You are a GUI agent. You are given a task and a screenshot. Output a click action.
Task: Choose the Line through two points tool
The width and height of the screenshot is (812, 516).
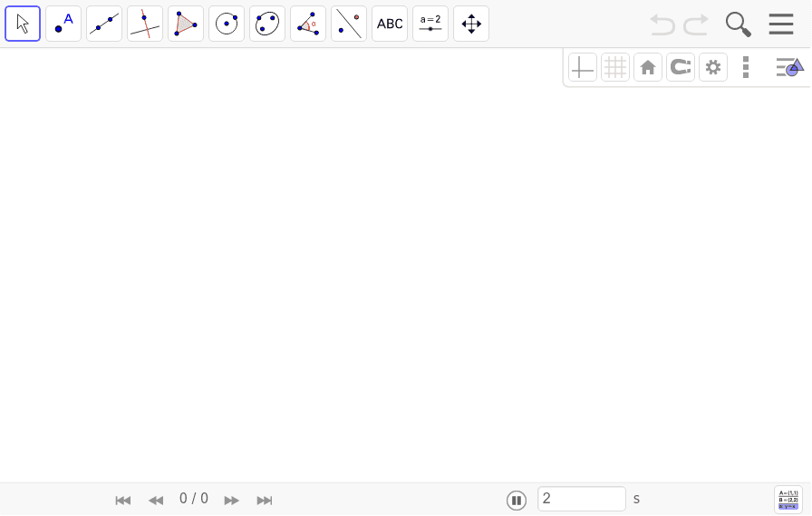(x=104, y=24)
